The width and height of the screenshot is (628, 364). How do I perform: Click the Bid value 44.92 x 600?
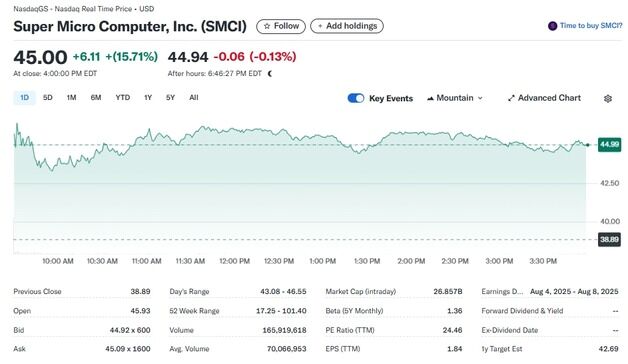[x=130, y=330]
